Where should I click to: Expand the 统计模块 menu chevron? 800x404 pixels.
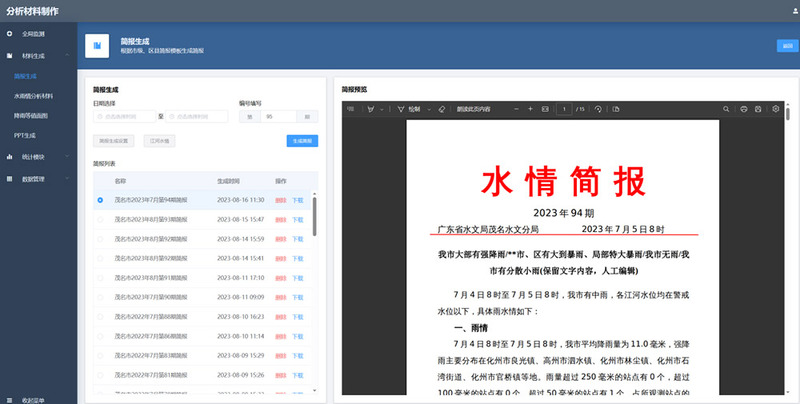pyautogui.click(x=67, y=157)
